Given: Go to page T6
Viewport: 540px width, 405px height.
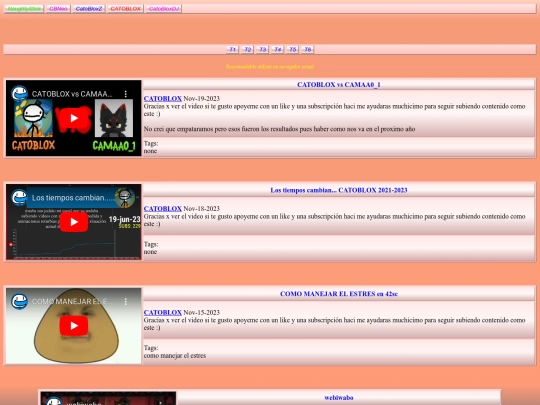Looking at the screenshot, I should 308,50.
